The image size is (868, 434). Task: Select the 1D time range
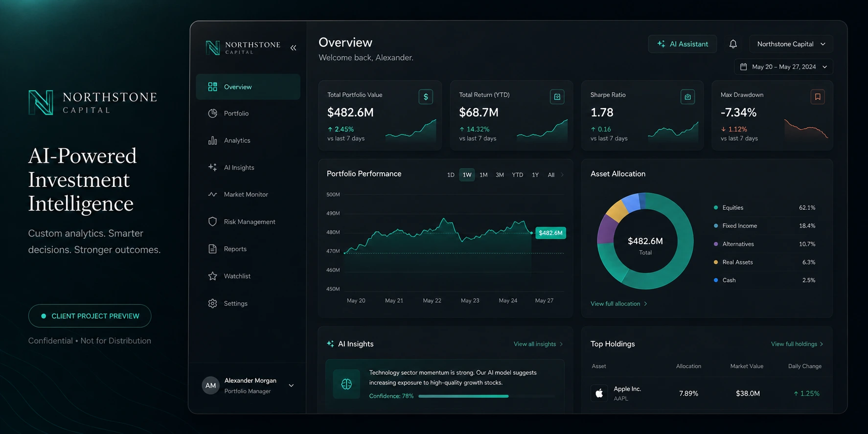[451, 175]
